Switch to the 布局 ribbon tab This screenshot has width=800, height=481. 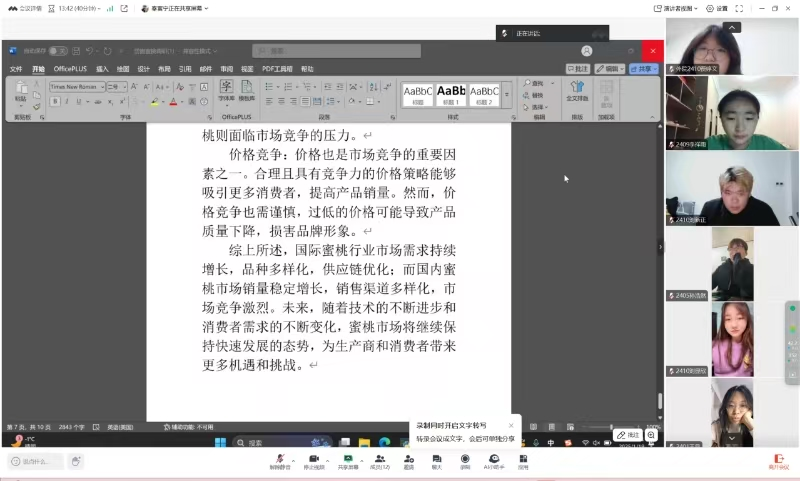tap(164, 69)
